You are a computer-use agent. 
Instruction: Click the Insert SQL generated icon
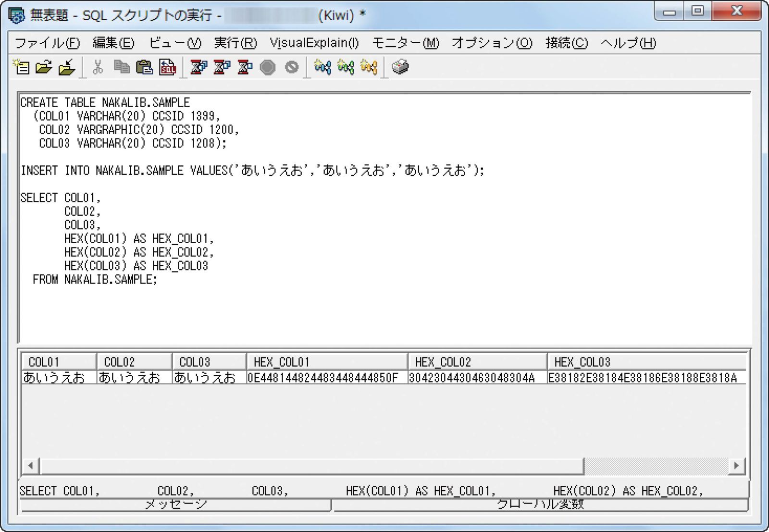pyautogui.click(x=167, y=67)
